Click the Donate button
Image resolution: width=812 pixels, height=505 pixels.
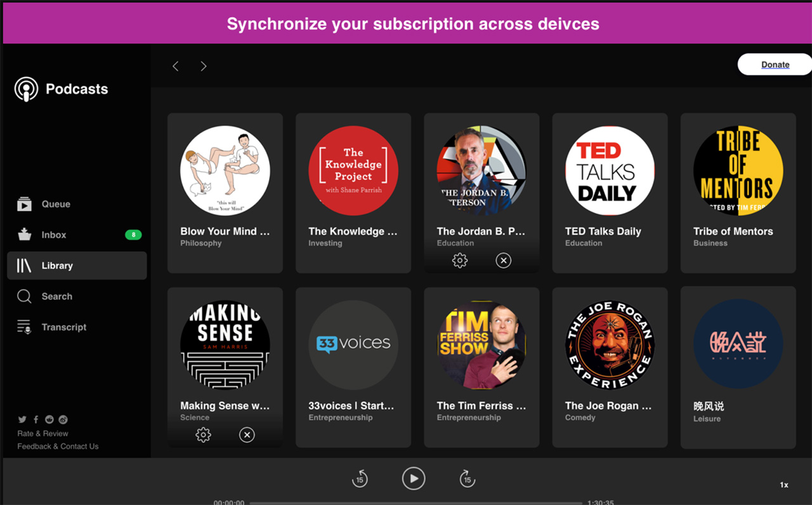(775, 64)
